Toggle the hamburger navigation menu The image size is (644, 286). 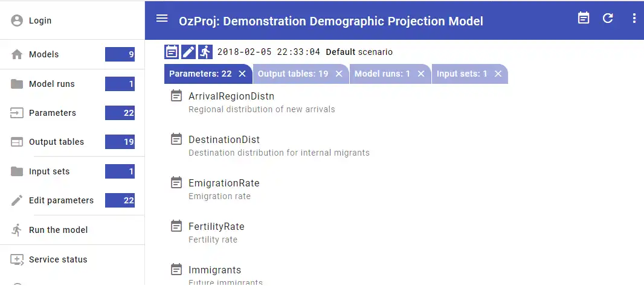pos(162,18)
